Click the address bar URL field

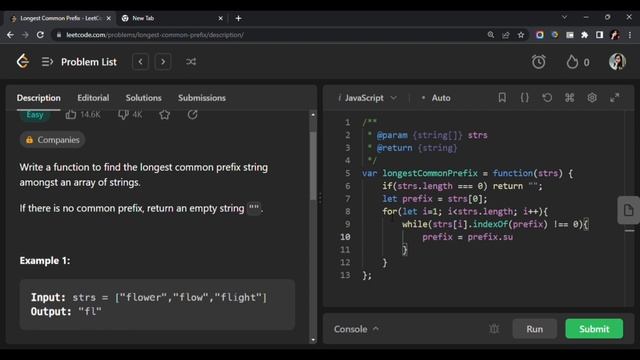tap(269, 35)
